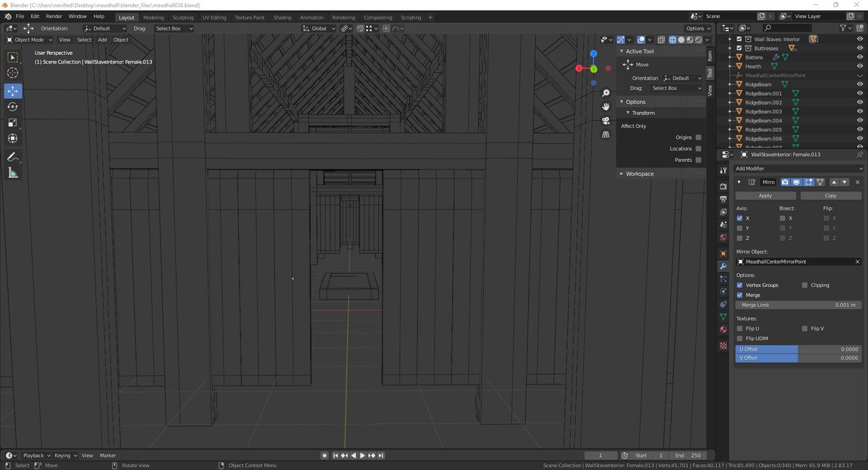868x470 pixels.
Task: Enable the Clipping checkbox
Action: click(x=804, y=285)
